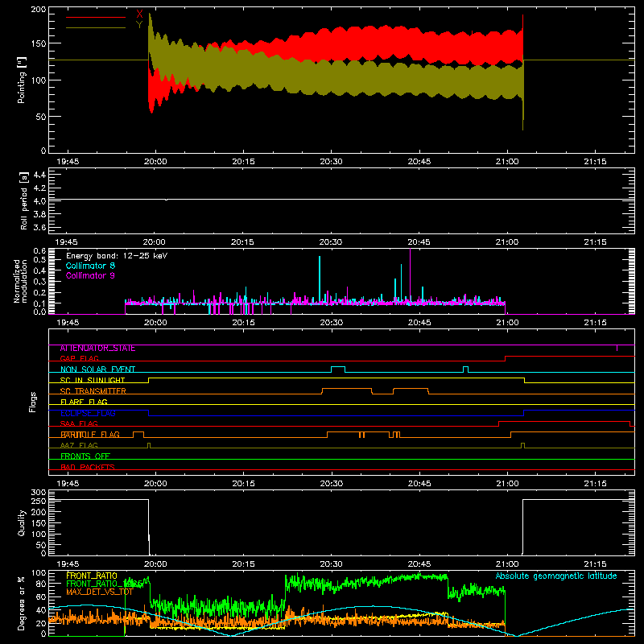Click '21:15' time label under Flags plot
Image resolution: width=644 pixels, height=644 pixels.
coord(595,484)
